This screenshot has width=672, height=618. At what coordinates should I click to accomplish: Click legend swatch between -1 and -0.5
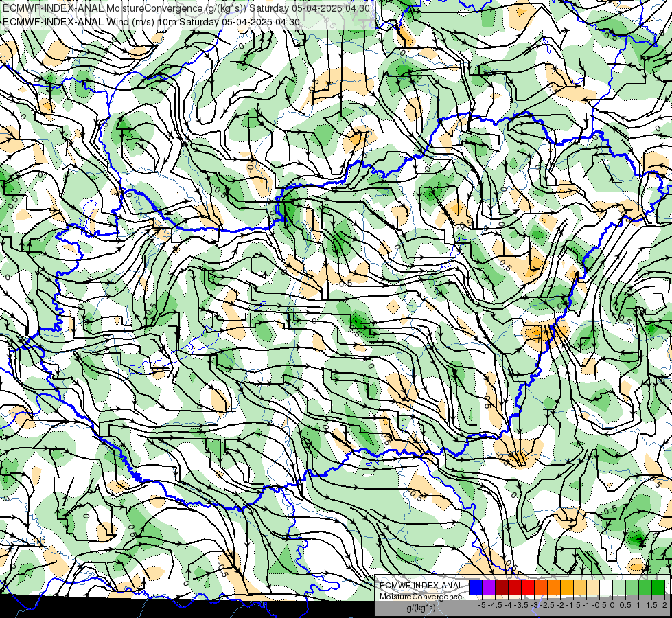[x=593, y=588]
